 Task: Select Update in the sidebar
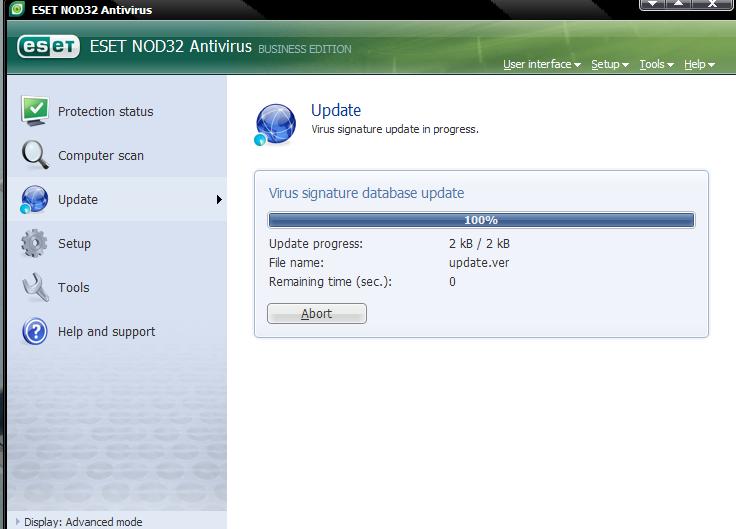[x=117, y=199]
